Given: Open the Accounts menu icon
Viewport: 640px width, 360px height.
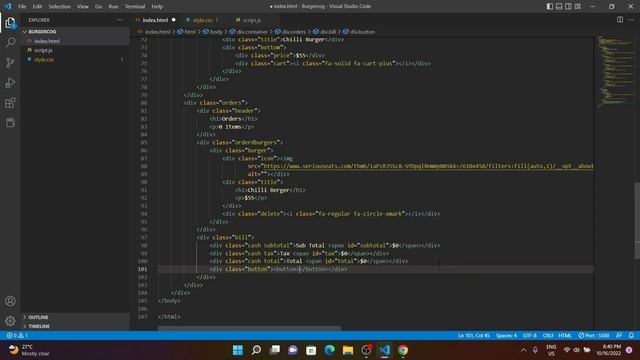Looking at the screenshot, I should (10, 301).
